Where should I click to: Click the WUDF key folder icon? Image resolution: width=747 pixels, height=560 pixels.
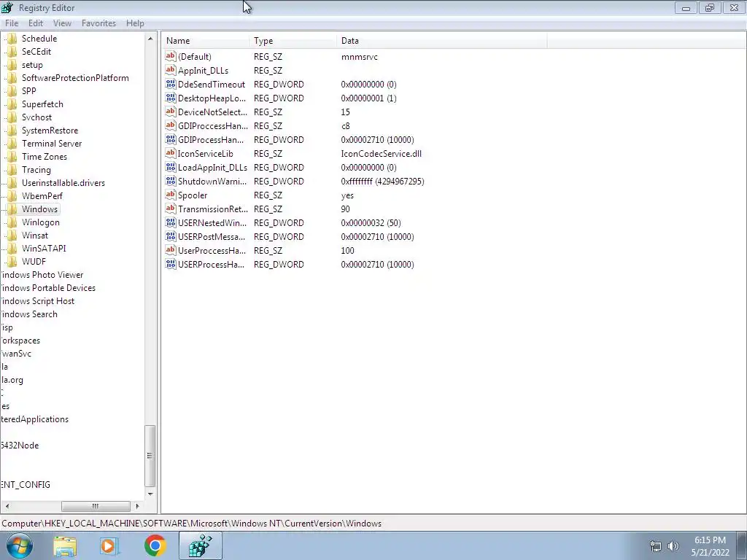(x=12, y=262)
